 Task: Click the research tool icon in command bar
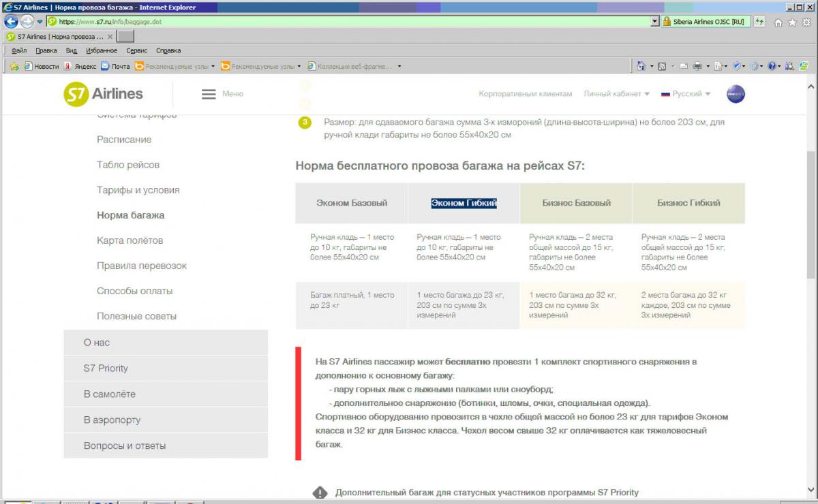pyautogui.click(x=789, y=66)
